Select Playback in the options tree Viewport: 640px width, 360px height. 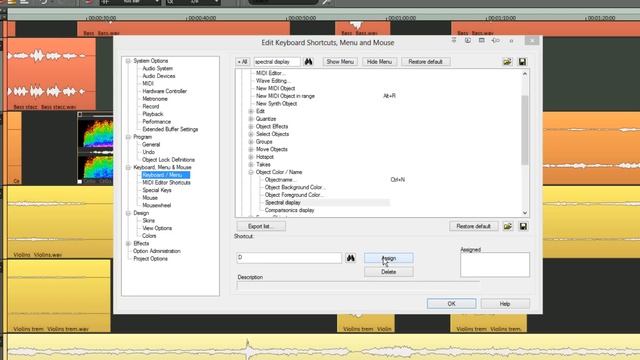[153, 114]
